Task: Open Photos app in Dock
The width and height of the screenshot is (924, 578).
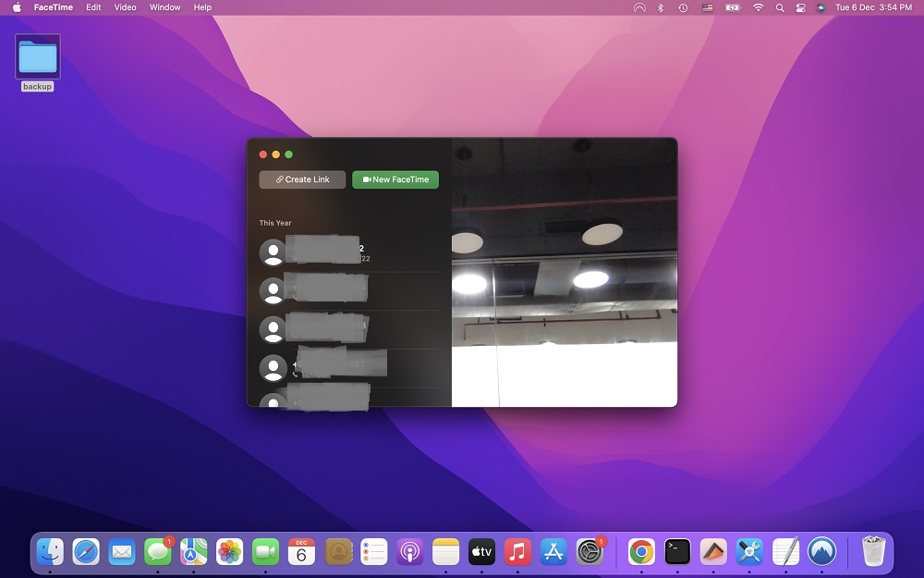Action: click(230, 552)
